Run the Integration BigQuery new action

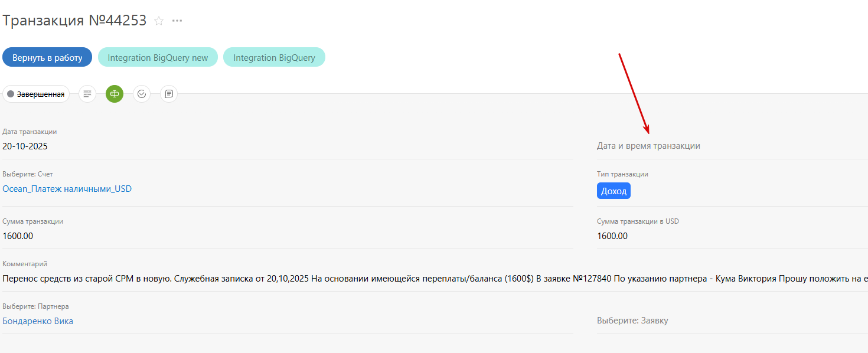click(x=158, y=57)
